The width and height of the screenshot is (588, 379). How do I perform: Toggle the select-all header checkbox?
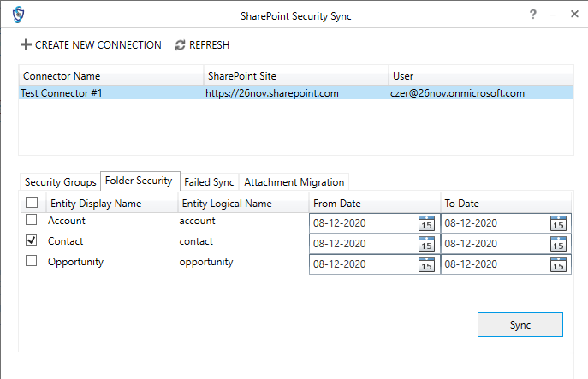click(x=32, y=203)
